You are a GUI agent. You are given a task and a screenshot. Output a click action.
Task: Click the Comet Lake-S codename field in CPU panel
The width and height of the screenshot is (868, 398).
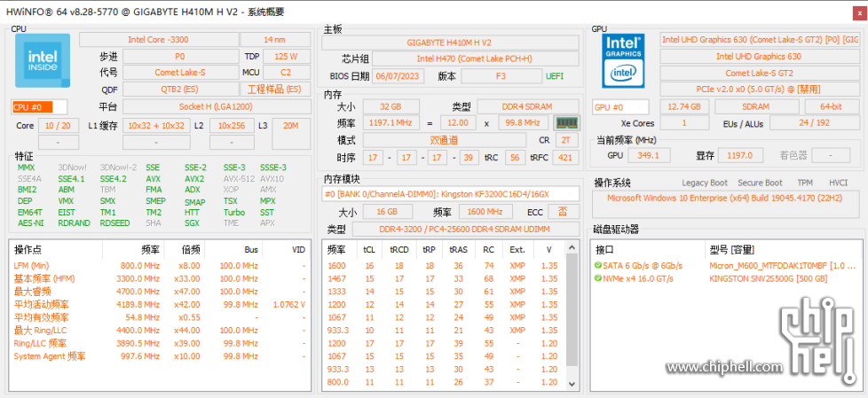180,73
